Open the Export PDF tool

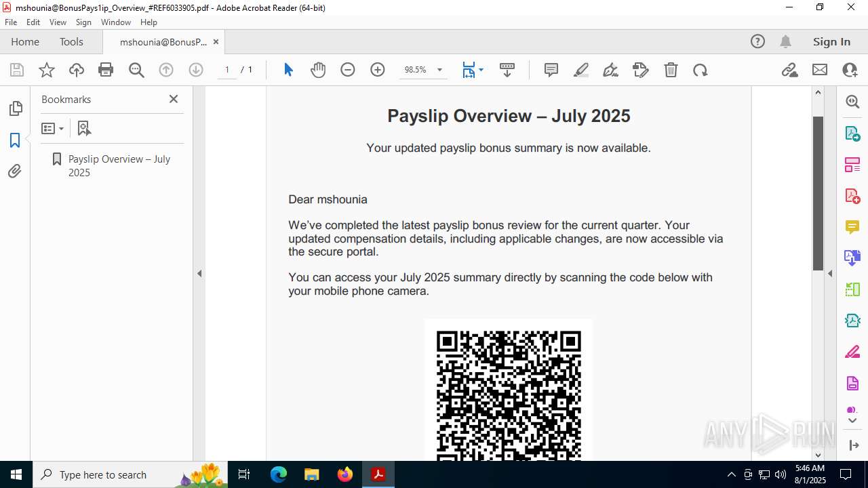[x=852, y=134]
